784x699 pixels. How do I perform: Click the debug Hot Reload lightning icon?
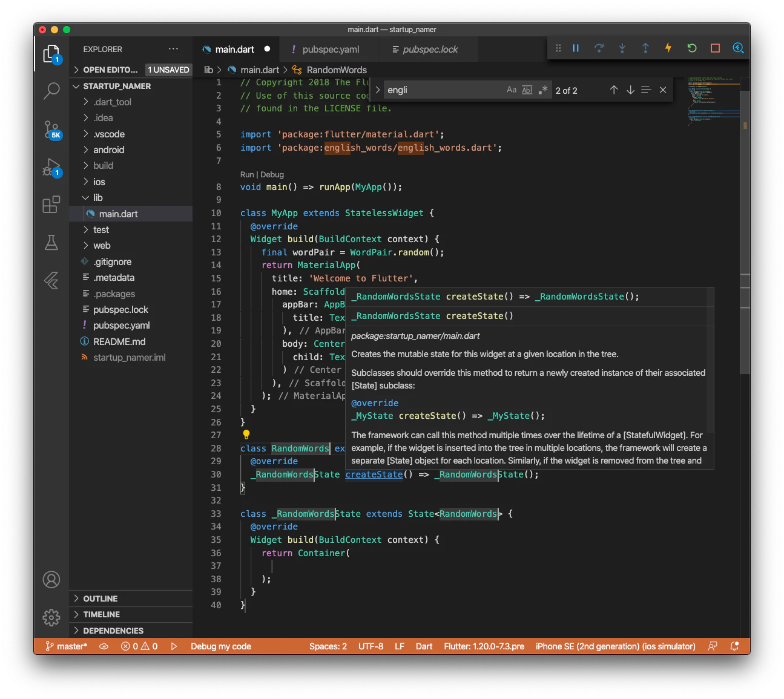click(668, 48)
